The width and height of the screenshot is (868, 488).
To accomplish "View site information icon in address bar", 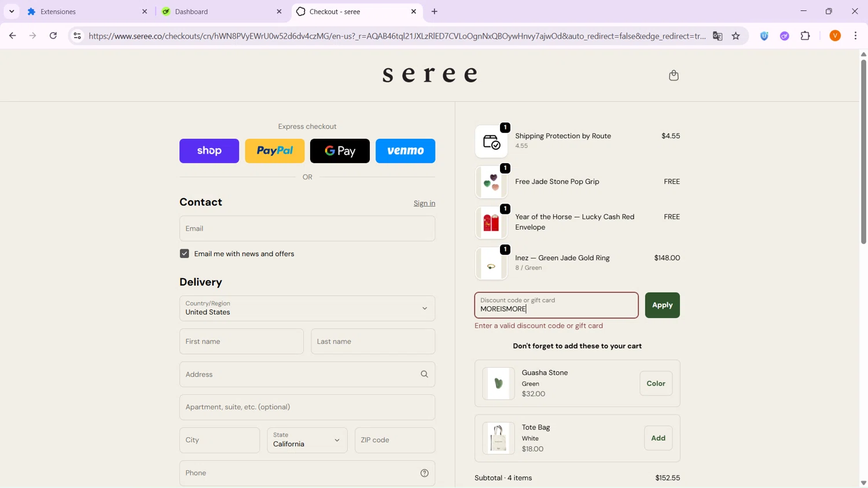I will (77, 36).
